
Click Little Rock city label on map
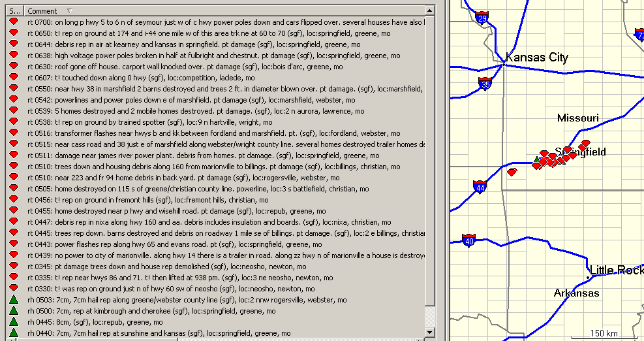click(x=615, y=270)
